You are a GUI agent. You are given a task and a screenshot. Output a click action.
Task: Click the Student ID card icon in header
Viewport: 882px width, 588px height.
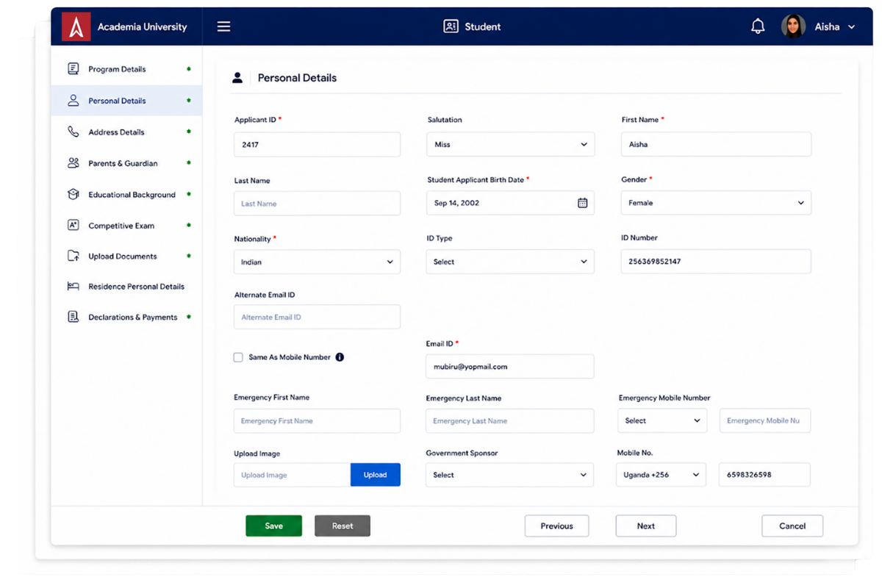click(451, 26)
